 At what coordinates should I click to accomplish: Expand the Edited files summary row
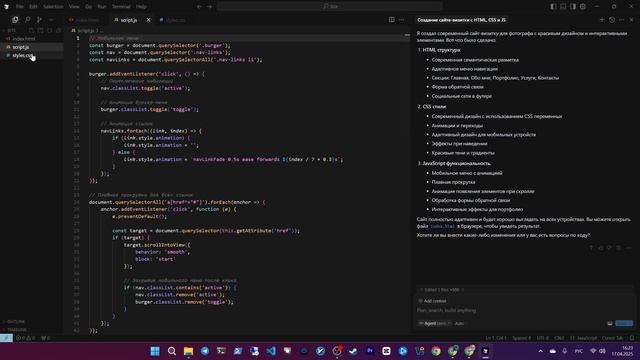[x=524, y=290]
